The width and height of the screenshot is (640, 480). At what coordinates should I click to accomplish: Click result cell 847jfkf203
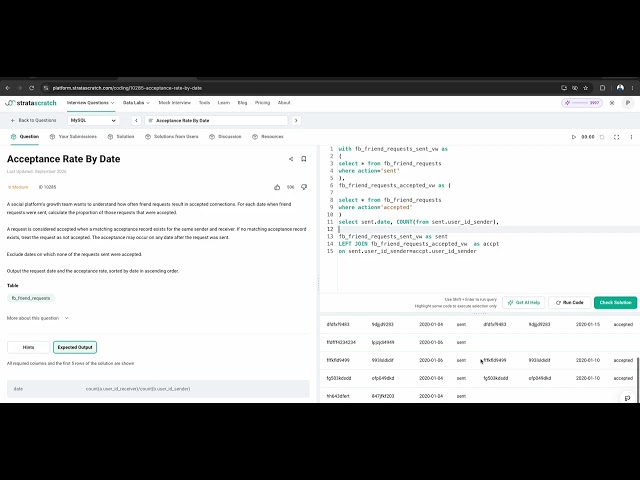click(383, 396)
